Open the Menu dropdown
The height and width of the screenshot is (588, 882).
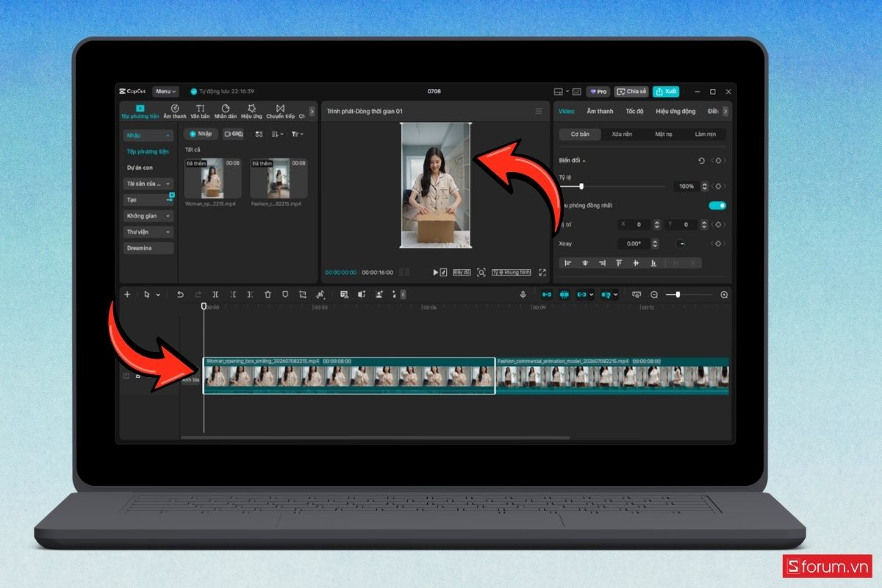click(x=165, y=92)
